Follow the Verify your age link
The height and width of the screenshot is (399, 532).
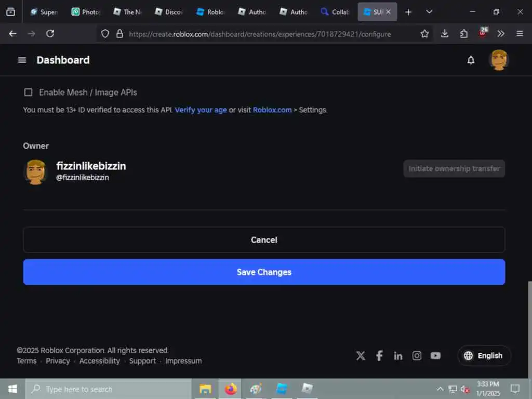[x=201, y=110]
